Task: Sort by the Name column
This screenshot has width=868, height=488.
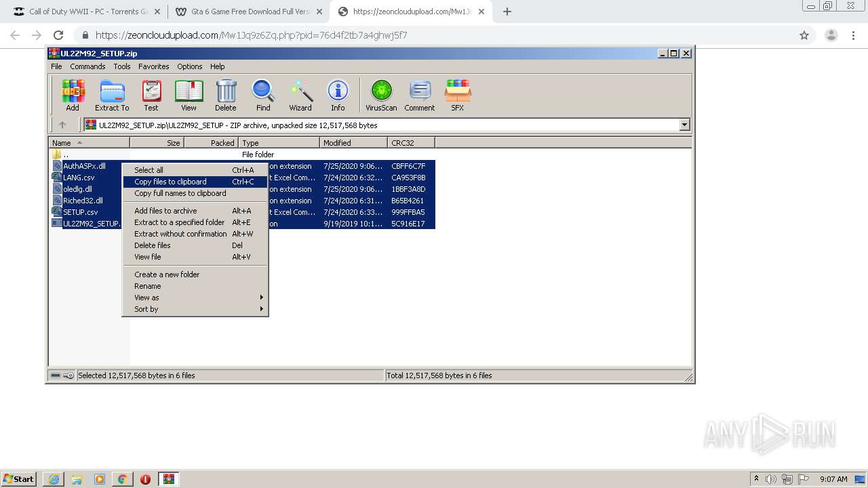Action: pyautogui.click(x=90, y=143)
